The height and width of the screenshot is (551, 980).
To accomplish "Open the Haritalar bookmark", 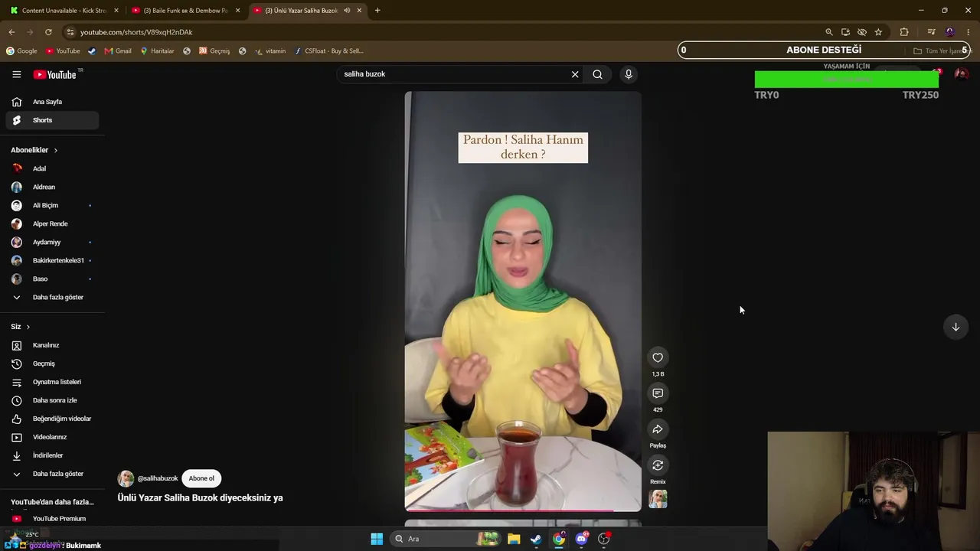I will 157,51.
